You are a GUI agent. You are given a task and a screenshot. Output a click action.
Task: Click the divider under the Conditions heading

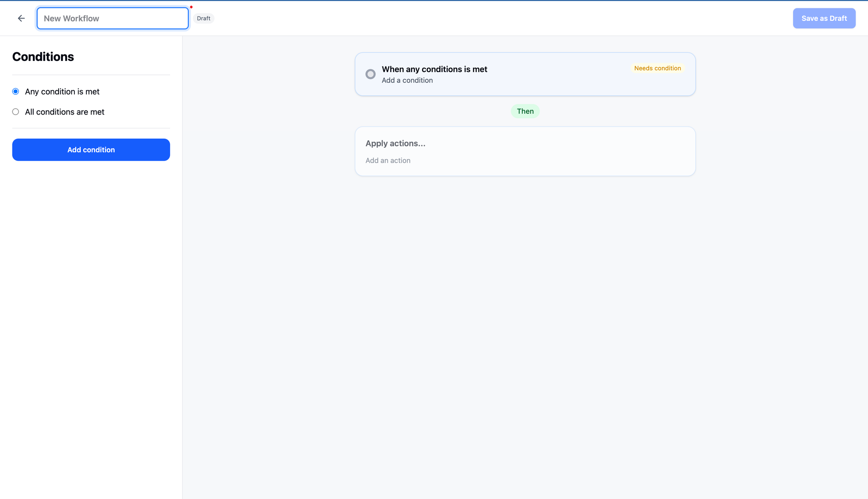[x=91, y=75]
